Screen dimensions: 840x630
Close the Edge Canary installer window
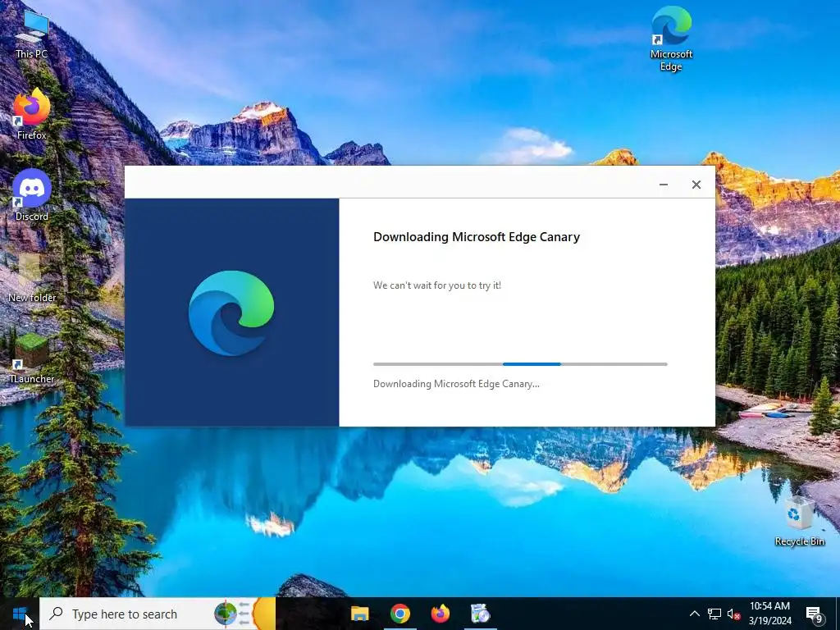(696, 185)
